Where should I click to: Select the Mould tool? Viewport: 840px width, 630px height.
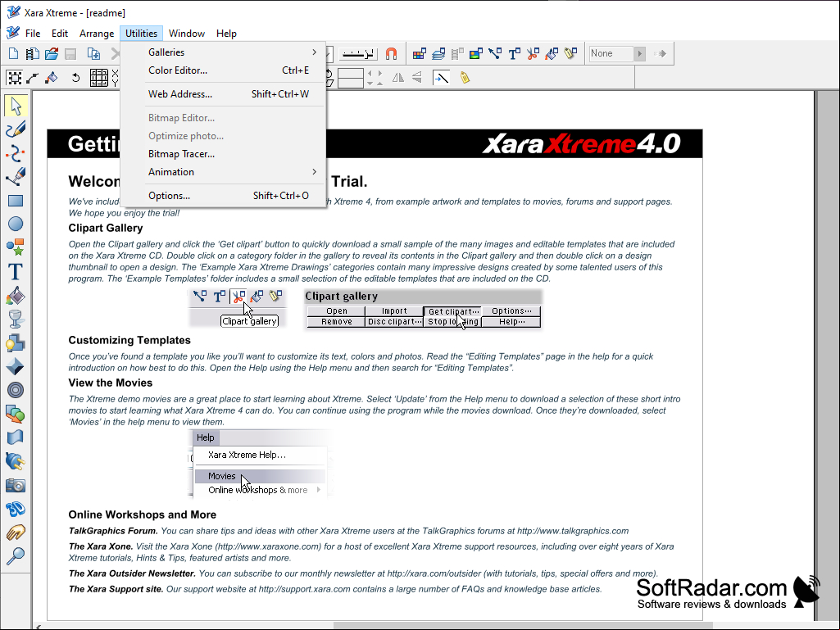[16, 437]
